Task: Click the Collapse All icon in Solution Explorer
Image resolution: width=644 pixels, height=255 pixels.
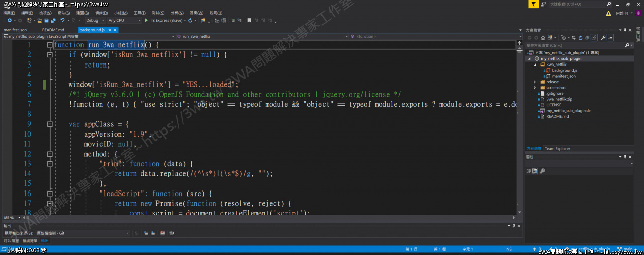Action: point(587,38)
